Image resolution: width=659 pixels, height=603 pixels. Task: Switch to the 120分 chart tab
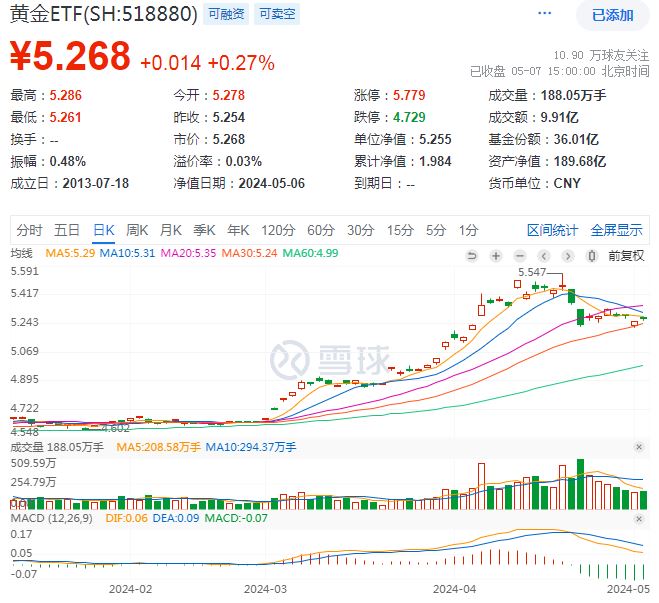pyautogui.click(x=278, y=230)
